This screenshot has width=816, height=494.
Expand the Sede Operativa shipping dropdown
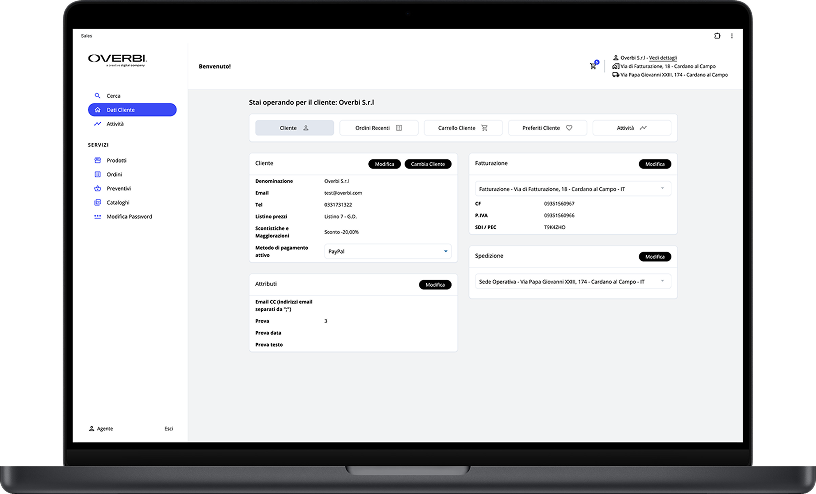coord(573,282)
